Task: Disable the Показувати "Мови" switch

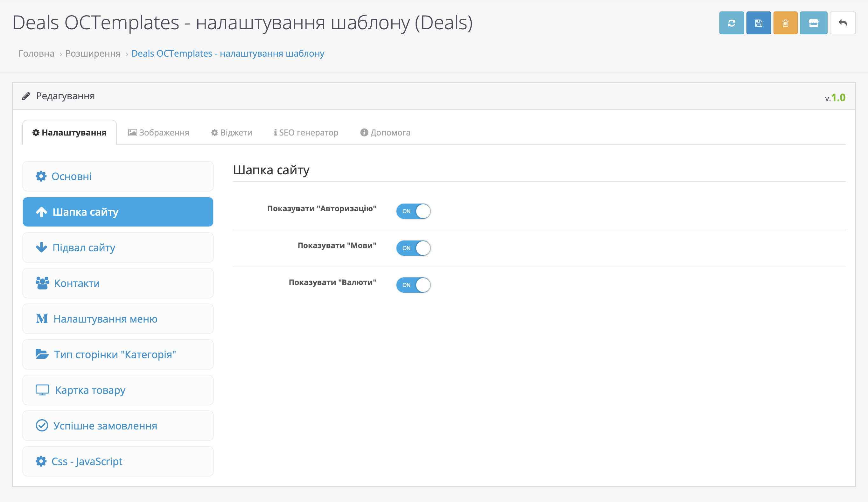Action: click(413, 248)
